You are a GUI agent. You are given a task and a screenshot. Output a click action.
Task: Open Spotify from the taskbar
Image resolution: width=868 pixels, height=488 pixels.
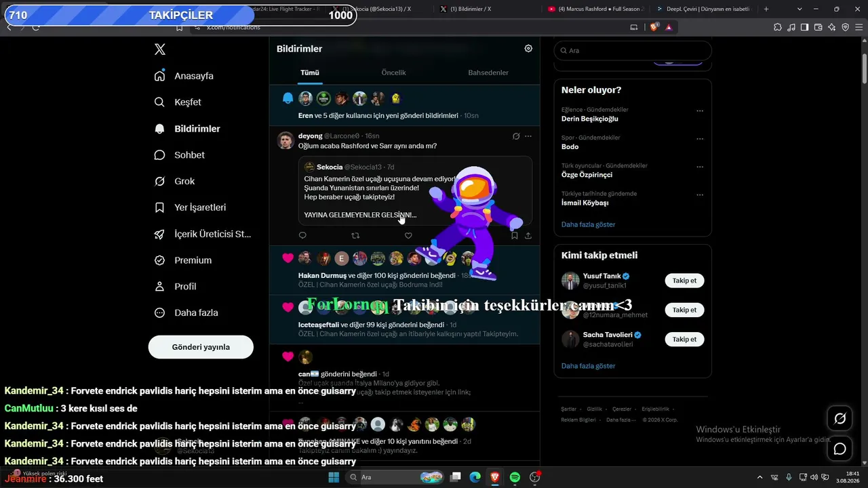515,477
